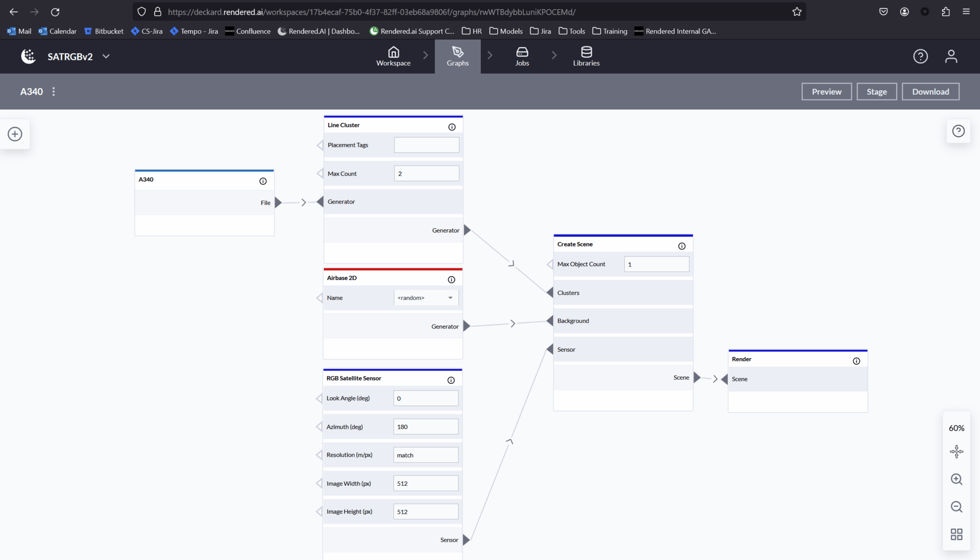Click the add node plus icon
Image resolution: width=980 pixels, height=560 pixels.
click(x=15, y=134)
